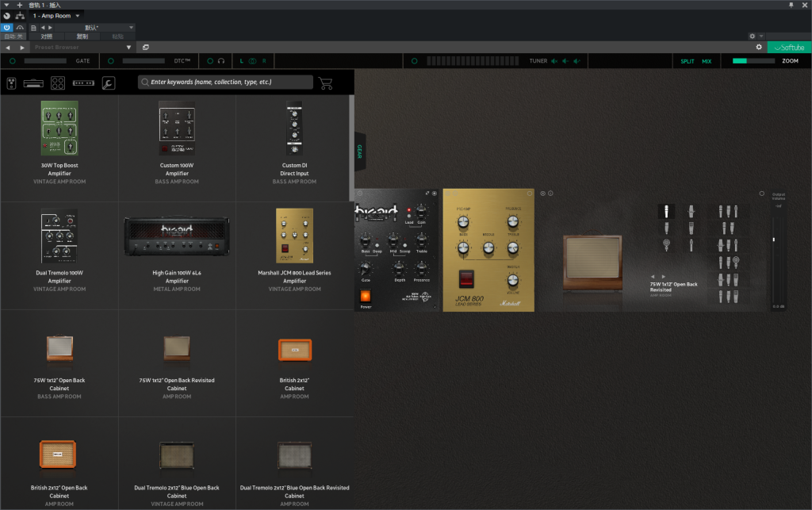
Task: Toggle the Scoop switch on the amp
Action: 405,245
